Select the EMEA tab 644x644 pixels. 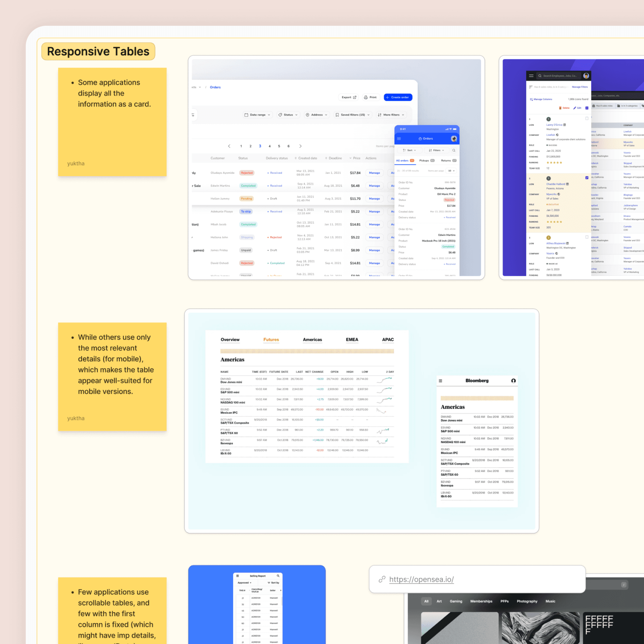pyautogui.click(x=352, y=340)
